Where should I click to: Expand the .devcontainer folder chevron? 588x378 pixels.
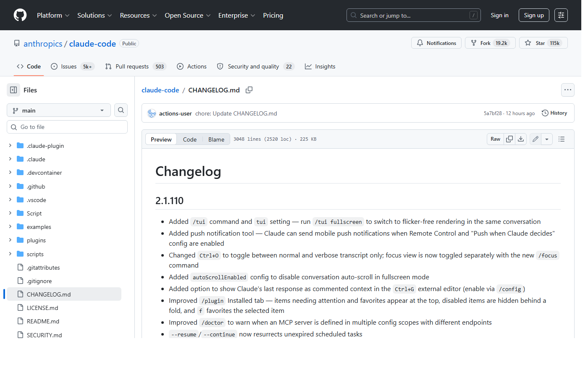coord(10,172)
